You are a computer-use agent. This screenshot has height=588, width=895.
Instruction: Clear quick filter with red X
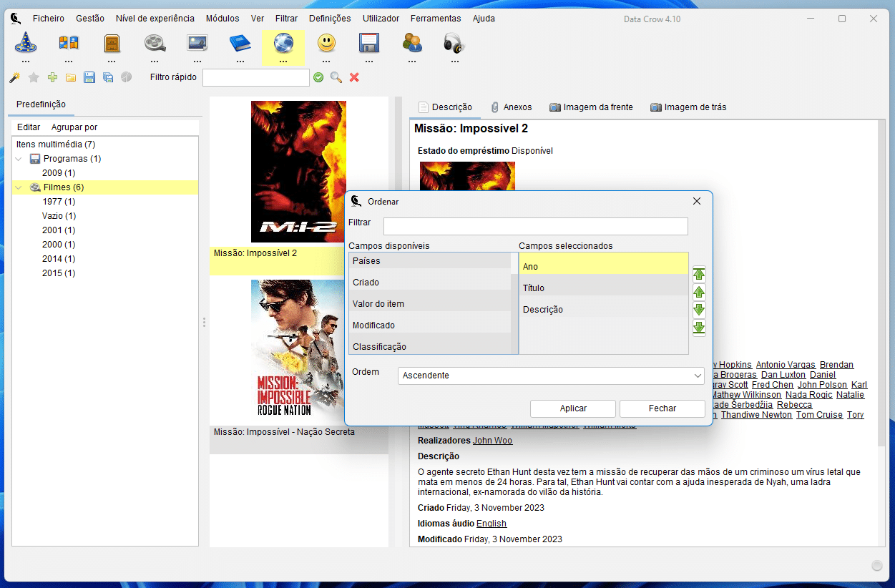354,77
